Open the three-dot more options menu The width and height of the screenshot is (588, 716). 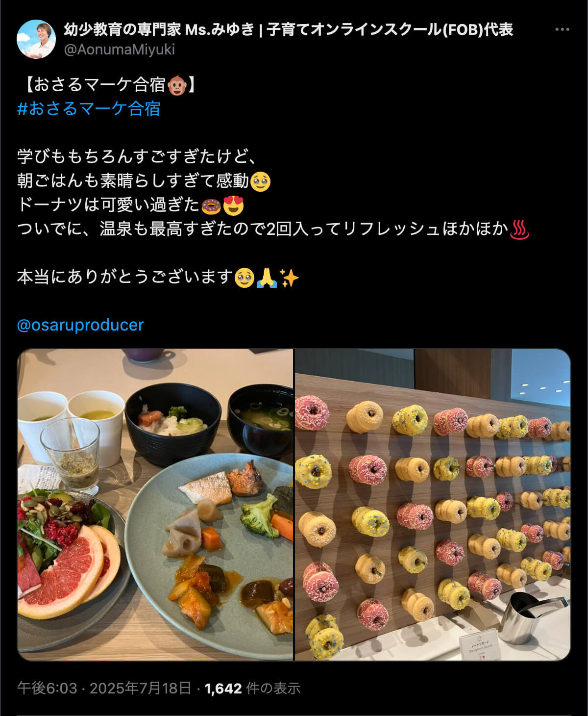tap(562, 29)
